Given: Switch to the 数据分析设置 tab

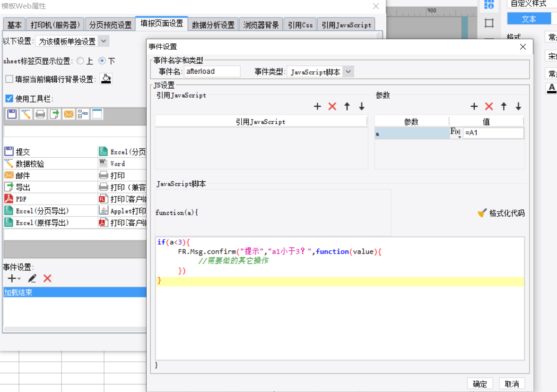Looking at the screenshot, I should 213,25.
